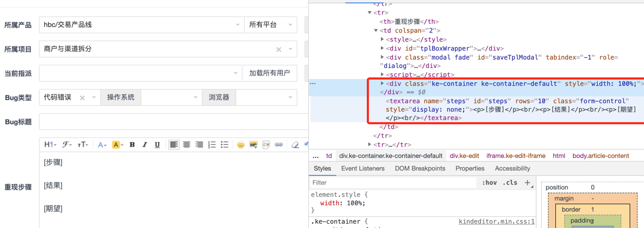Open the kindeditor.min.css:1 source link
The height and width of the screenshot is (228, 644).
pyautogui.click(x=497, y=222)
